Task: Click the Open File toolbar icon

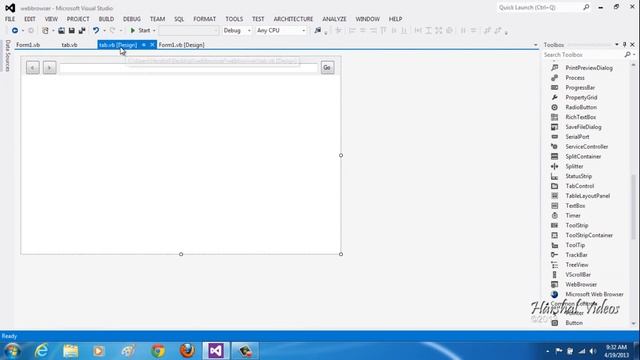Action: (x=61, y=31)
